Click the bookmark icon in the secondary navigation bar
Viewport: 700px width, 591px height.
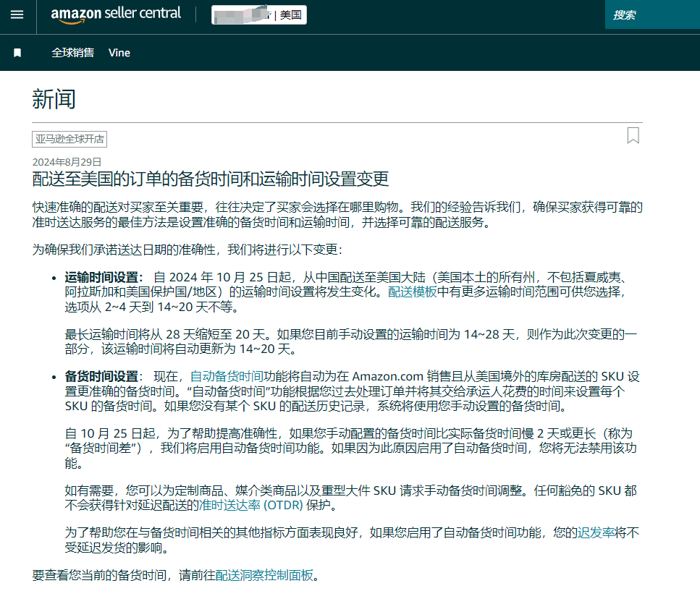17,52
